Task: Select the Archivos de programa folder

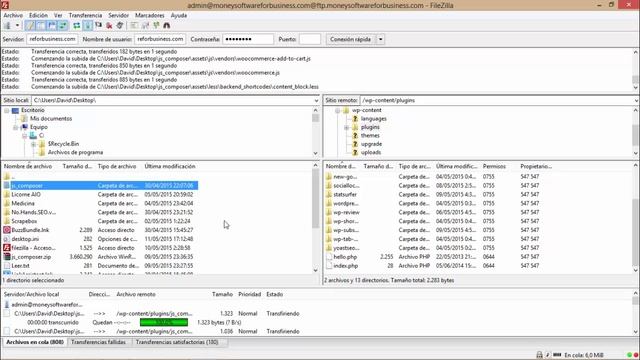Action: [x=75, y=152]
